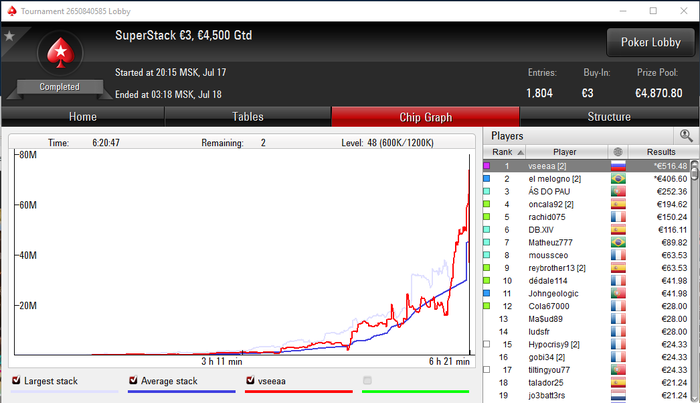
Task: Check the box next to Hypocrisy9 row
Action: point(487,344)
